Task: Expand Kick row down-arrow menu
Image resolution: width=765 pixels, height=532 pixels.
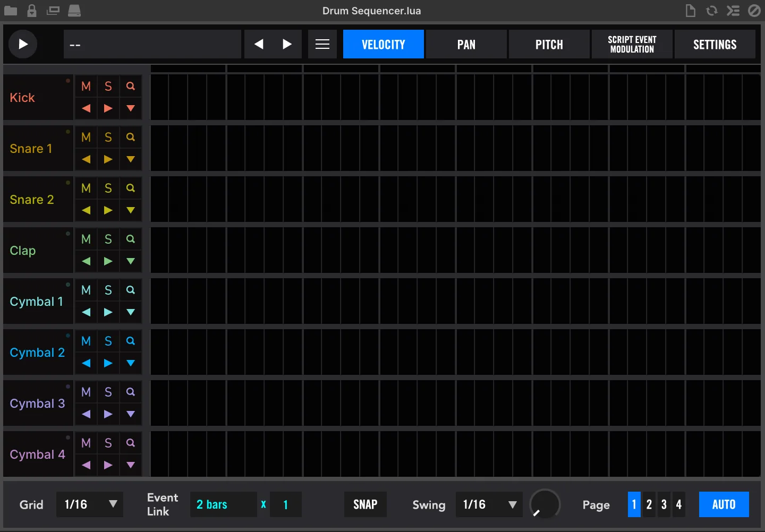Action: tap(131, 108)
